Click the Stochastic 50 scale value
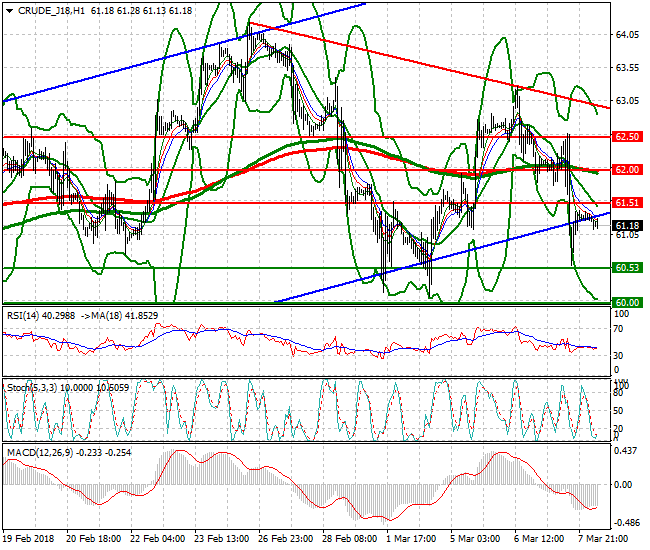The width and height of the screenshot is (650, 550). click(x=618, y=411)
